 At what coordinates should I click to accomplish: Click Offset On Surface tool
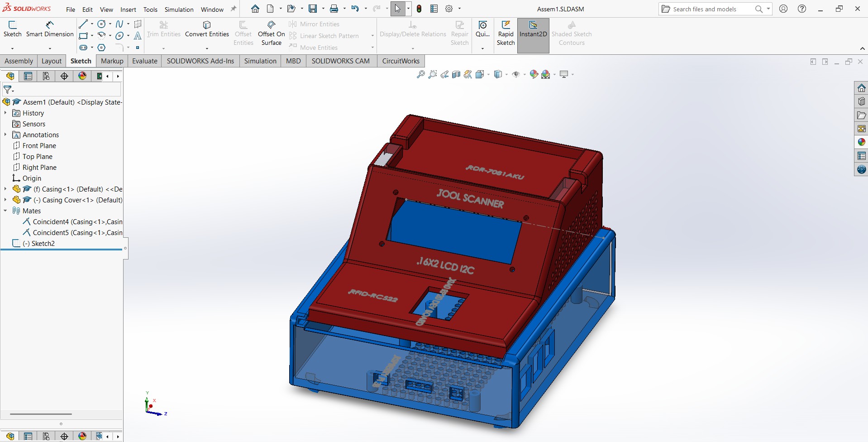click(x=272, y=33)
